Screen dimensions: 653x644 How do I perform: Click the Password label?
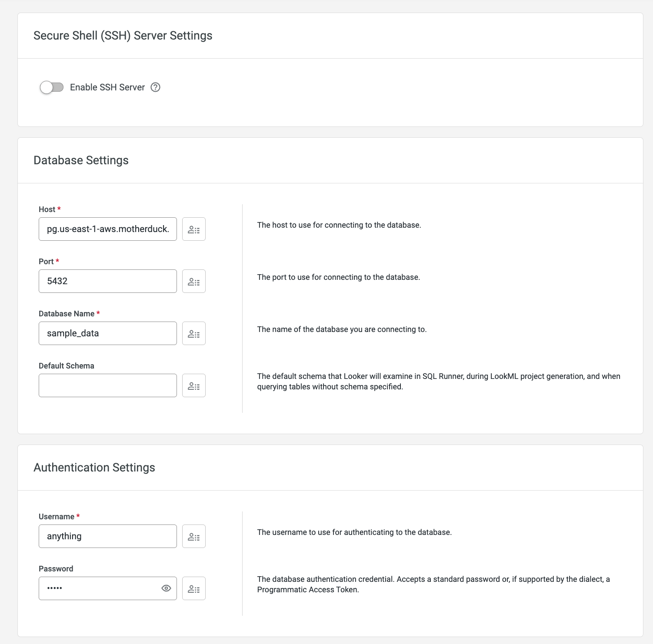click(56, 569)
